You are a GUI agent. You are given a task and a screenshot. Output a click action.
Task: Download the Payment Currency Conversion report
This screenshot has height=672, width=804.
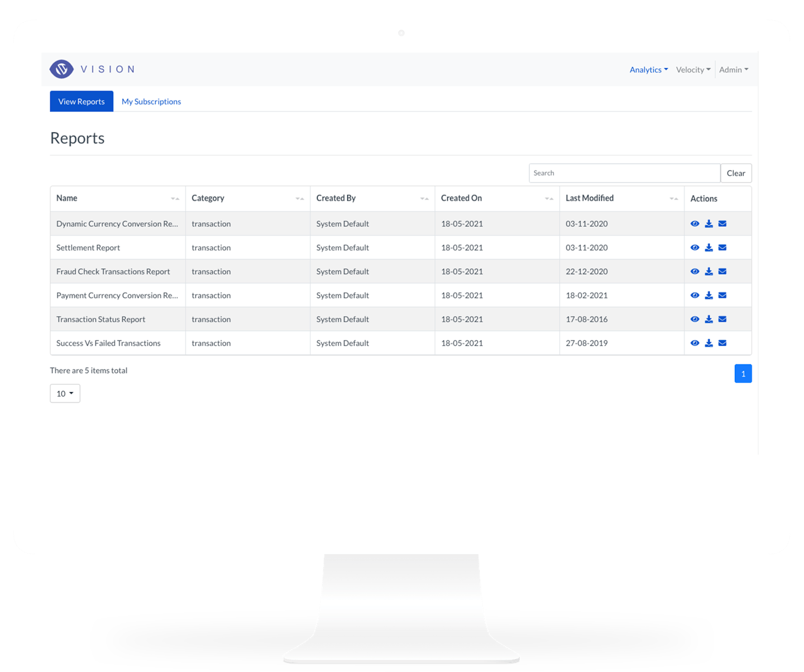point(709,296)
